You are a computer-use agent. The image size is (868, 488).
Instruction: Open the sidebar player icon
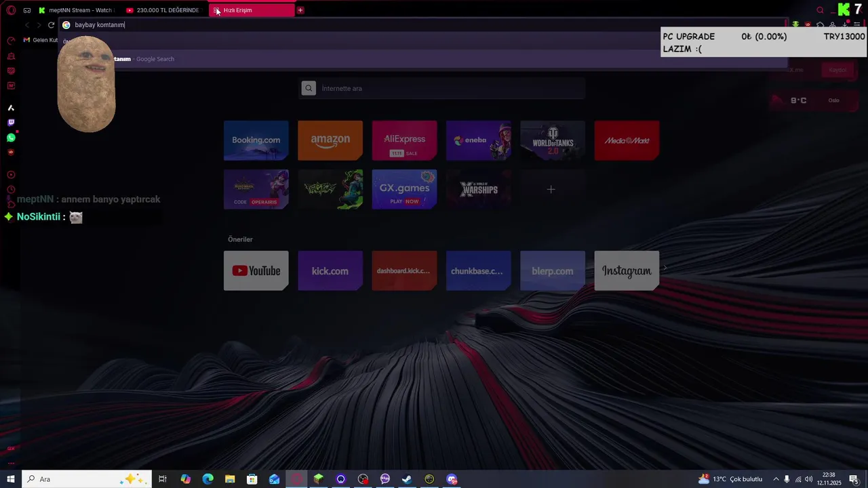click(11, 175)
